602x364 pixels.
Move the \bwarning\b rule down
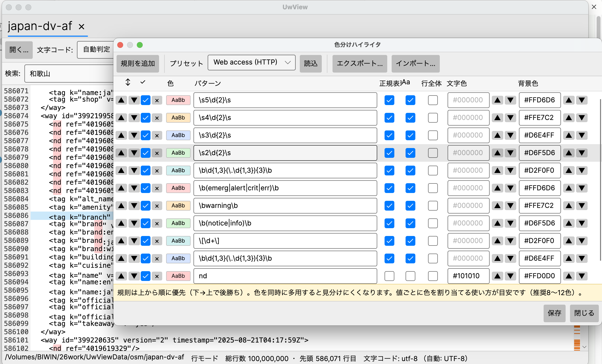pyautogui.click(x=134, y=206)
